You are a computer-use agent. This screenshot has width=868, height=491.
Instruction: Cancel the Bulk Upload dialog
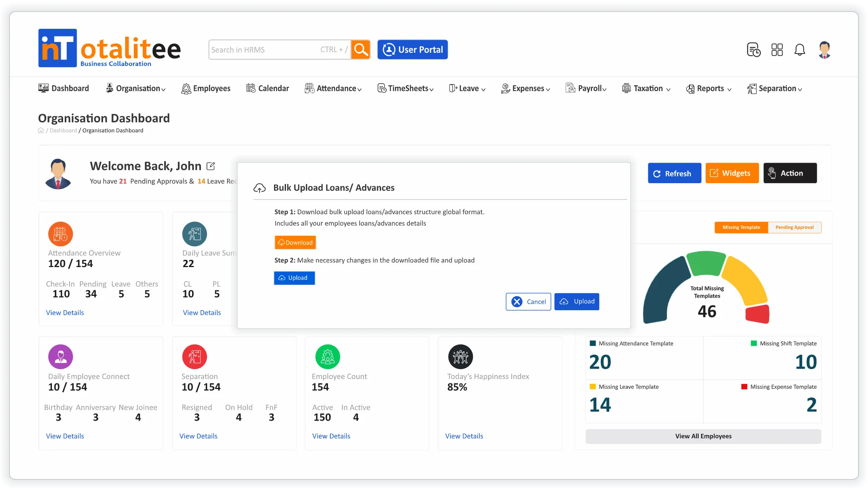click(528, 302)
